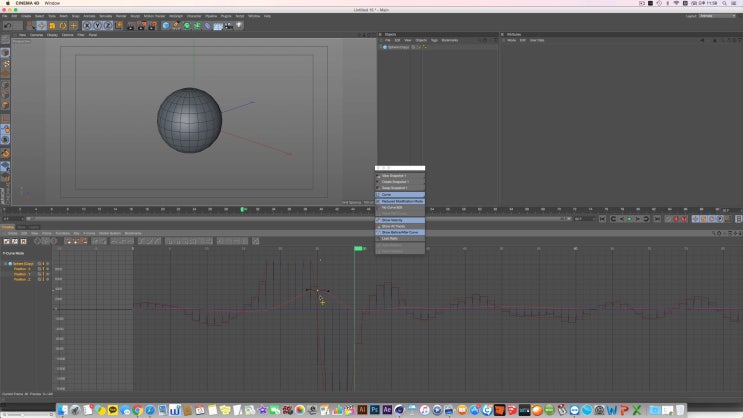Open the viewport Display menu

pyautogui.click(x=52, y=35)
